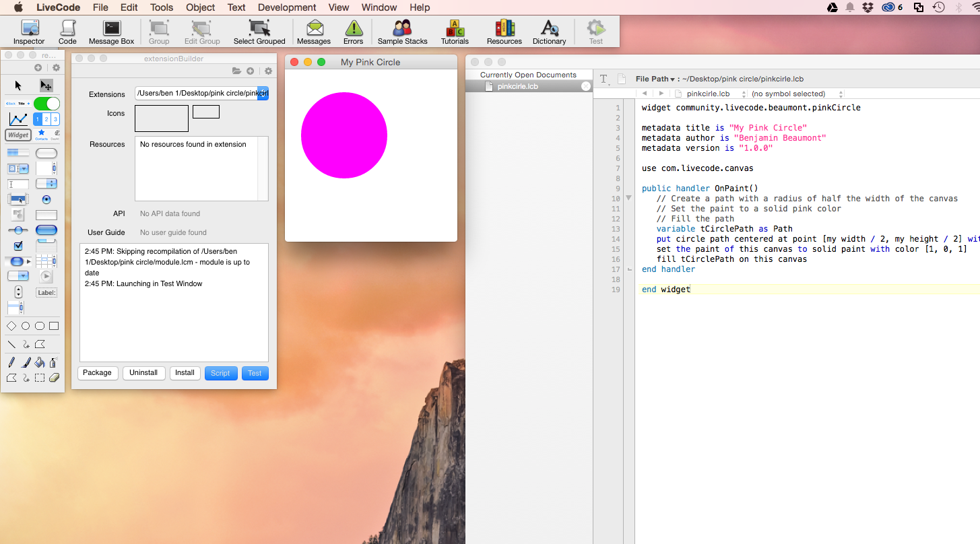Click the Errors warning icon
Viewport: 980px width, 544px height.
click(353, 32)
